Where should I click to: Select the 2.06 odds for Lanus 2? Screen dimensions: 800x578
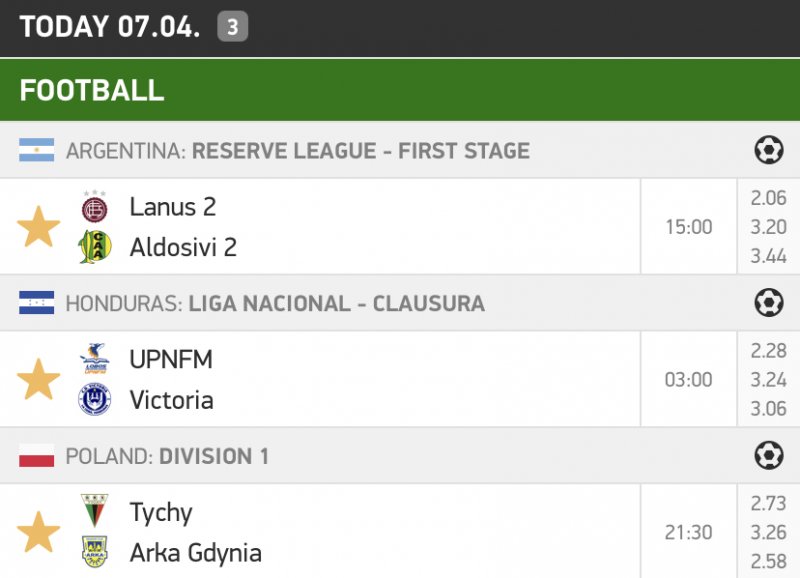coord(768,198)
